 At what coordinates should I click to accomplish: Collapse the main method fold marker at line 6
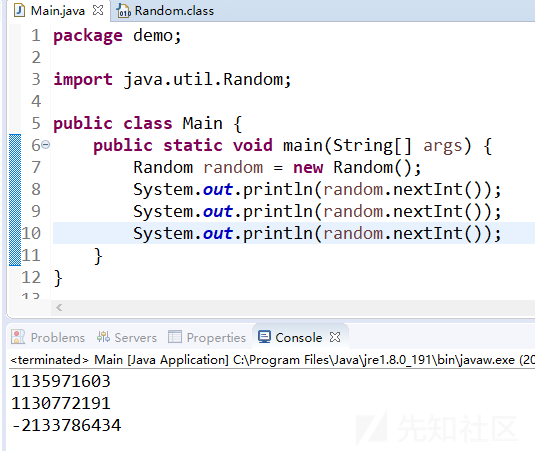point(46,145)
